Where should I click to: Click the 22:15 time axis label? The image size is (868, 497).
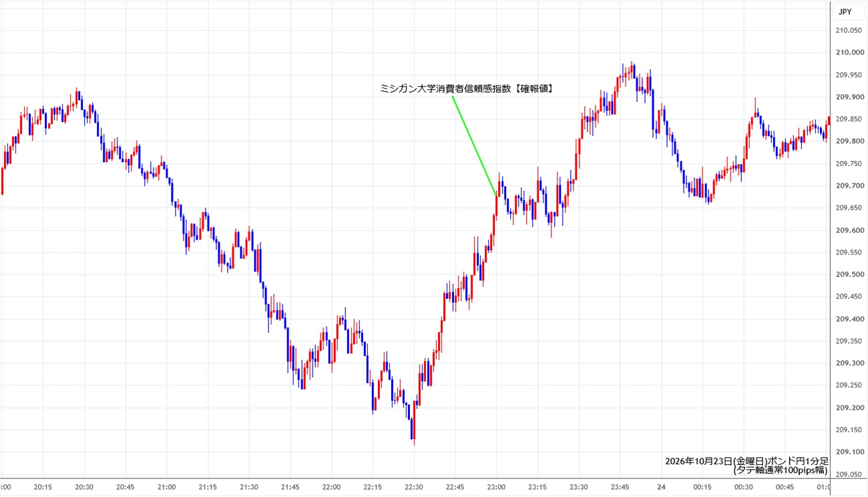pos(373,488)
